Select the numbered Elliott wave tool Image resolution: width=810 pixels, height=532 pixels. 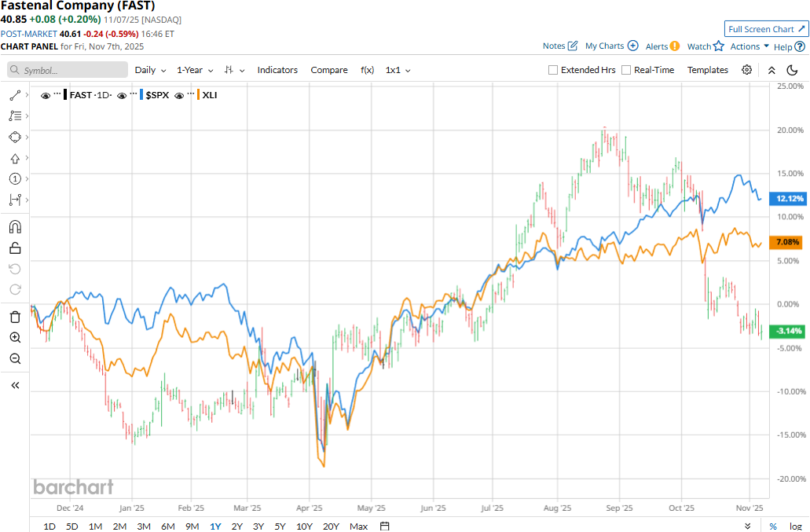(15, 178)
